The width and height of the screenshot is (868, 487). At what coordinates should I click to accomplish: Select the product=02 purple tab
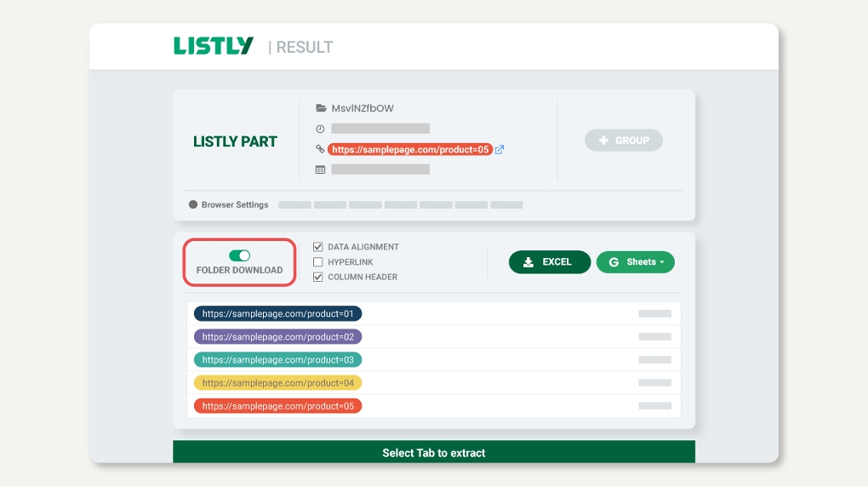pos(277,336)
